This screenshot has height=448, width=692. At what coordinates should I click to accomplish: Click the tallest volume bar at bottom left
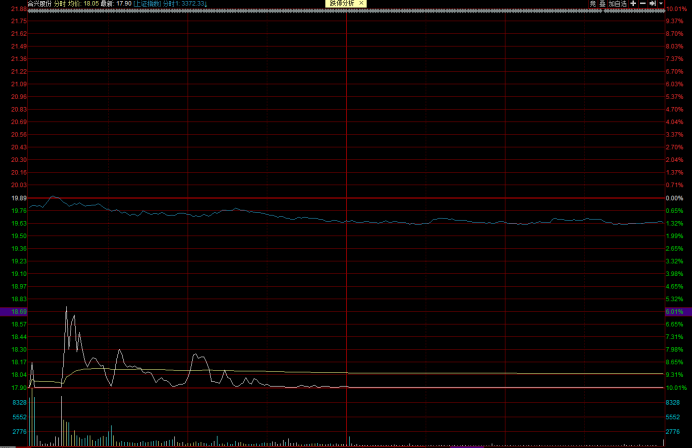tap(32, 420)
